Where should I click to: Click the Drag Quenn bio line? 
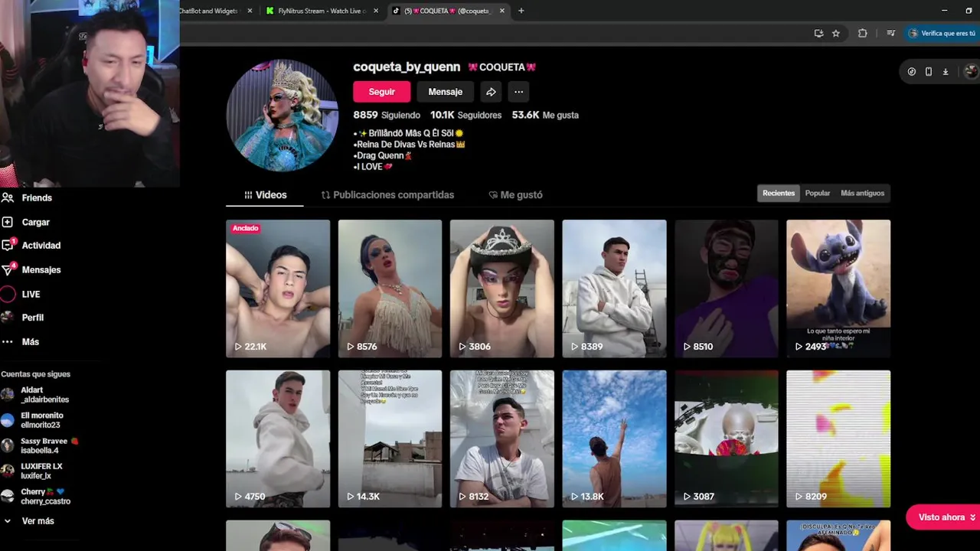point(383,155)
